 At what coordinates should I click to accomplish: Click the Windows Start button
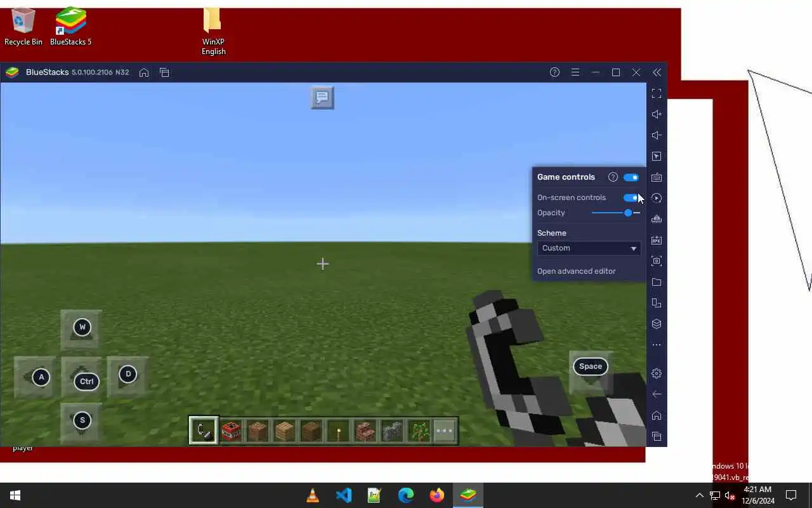click(15, 495)
